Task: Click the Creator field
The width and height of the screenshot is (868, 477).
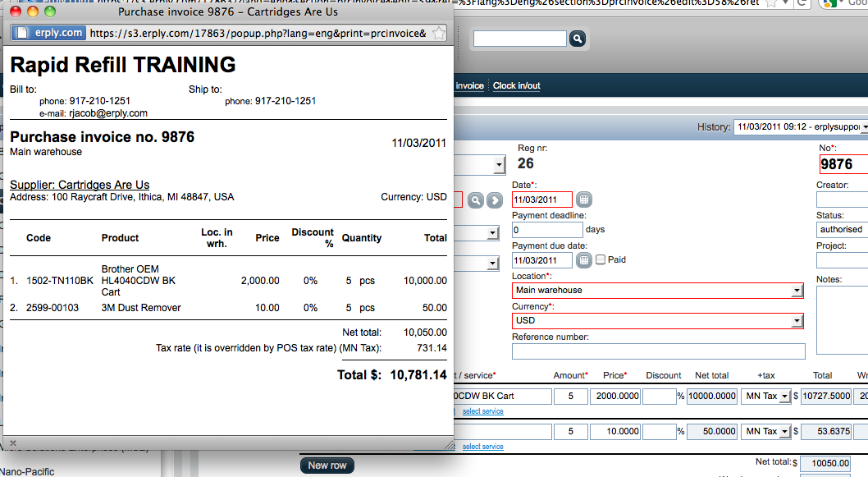Action: tap(842, 200)
